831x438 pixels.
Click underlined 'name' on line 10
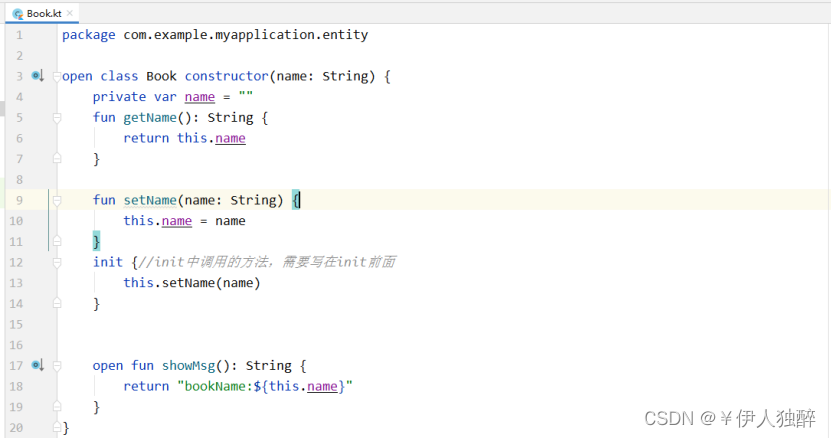pyautogui.click(x=176, y=221)
